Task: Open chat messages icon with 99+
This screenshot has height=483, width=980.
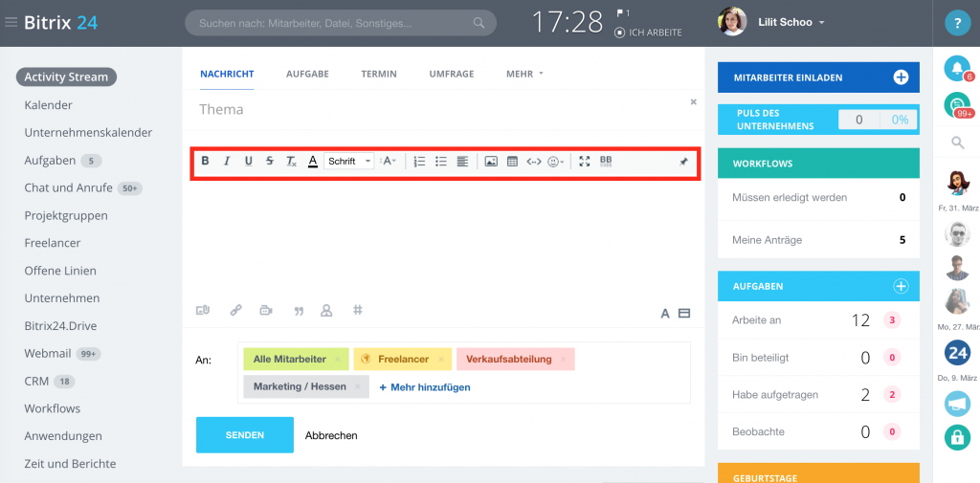Action: (x=957, y=105)
